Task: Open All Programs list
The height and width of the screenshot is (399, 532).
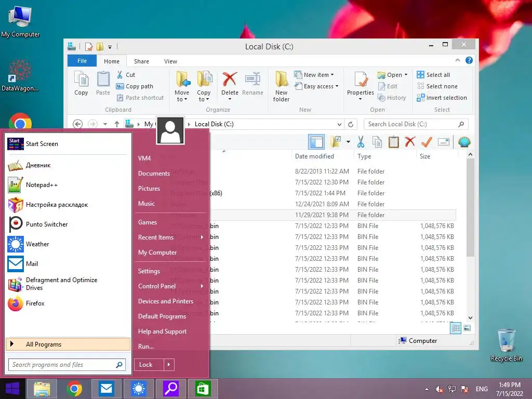Action: coord(68,344)
